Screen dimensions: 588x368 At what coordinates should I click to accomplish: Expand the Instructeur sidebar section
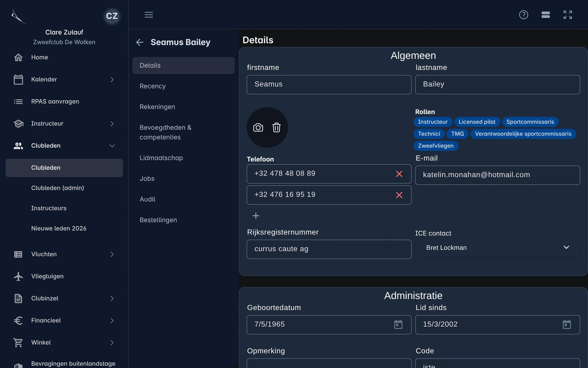pyautogui.click(x=64, y=124)
